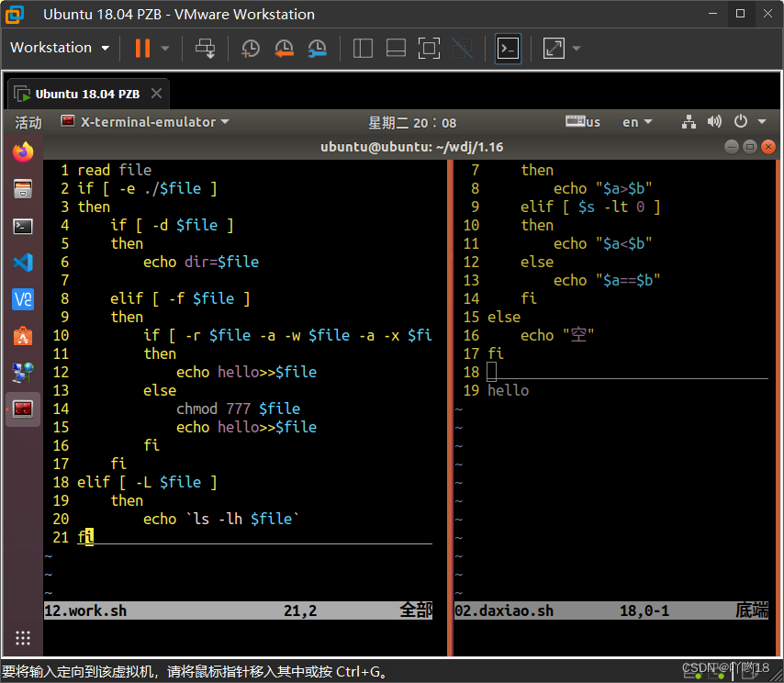The image size is (784, 683).
Task: Open the Snapshot Manager
Action: coord(316,48)
